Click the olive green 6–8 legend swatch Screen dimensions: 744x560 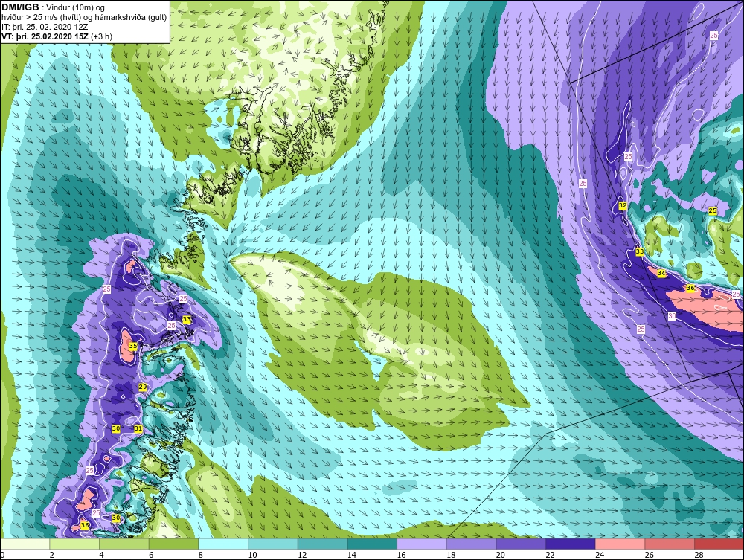pyautogui.click(x=173, y=544)
